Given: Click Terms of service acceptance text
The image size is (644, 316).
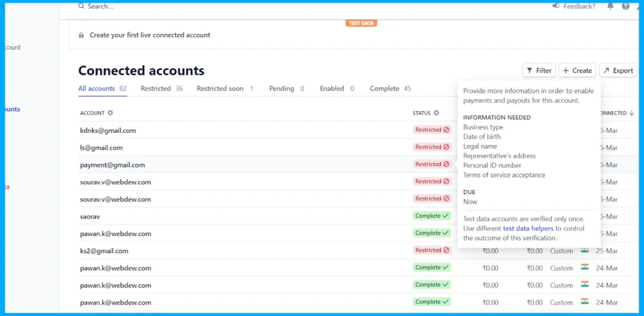Looking at the screenshot, I should click(505, 175).
